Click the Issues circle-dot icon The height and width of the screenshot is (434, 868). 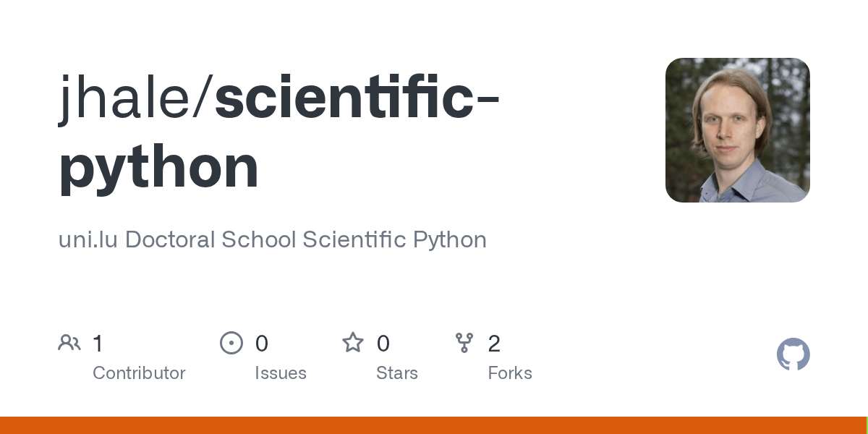(231, 343)
